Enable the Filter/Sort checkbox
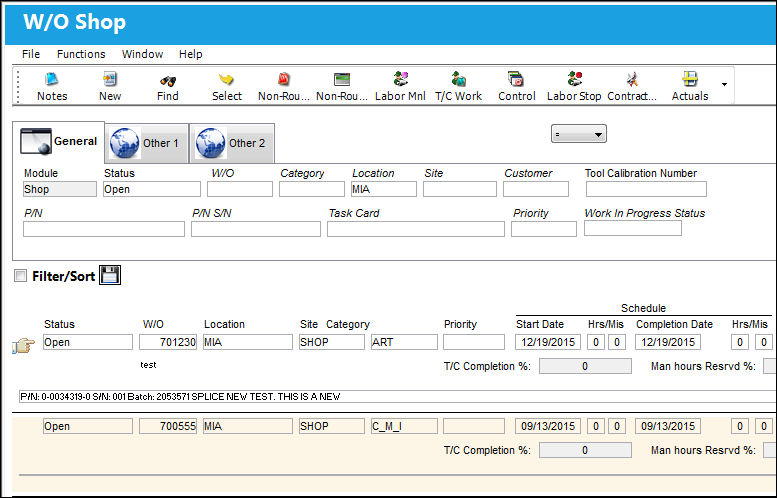The height and width of the screenshot is (498, 777). click(x=20, y=276)
